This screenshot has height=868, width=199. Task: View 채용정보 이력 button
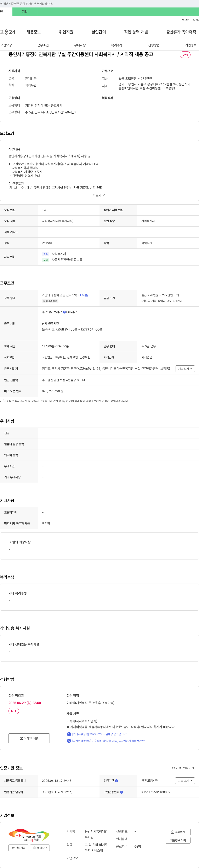pyautogui.click(x=178, y=840)
